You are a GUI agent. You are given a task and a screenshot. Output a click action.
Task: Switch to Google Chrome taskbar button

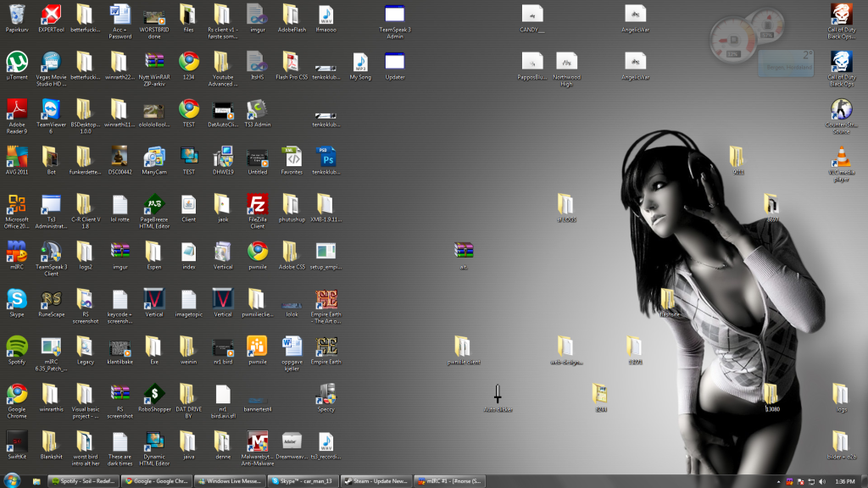(156, 481)
